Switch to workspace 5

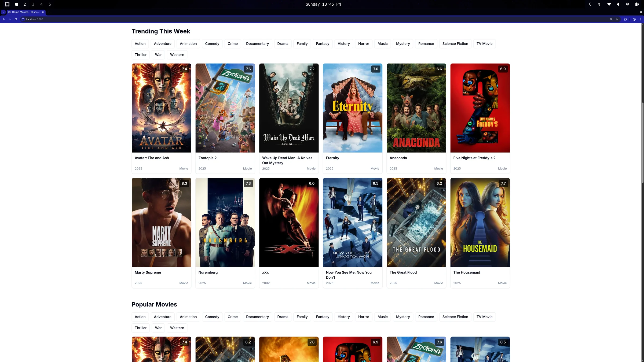50,4
